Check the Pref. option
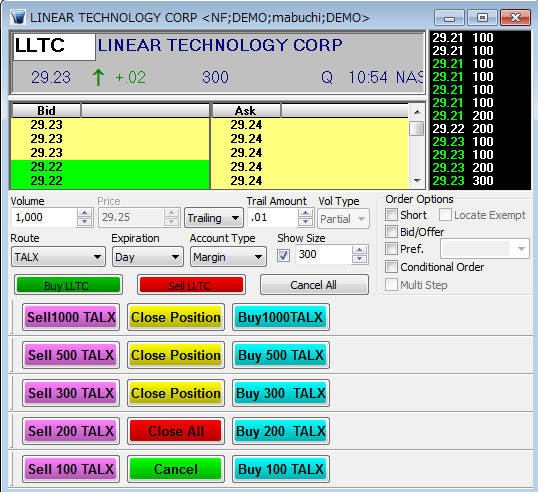This screenshot has width=538, height=492. (x=391, y=248)
